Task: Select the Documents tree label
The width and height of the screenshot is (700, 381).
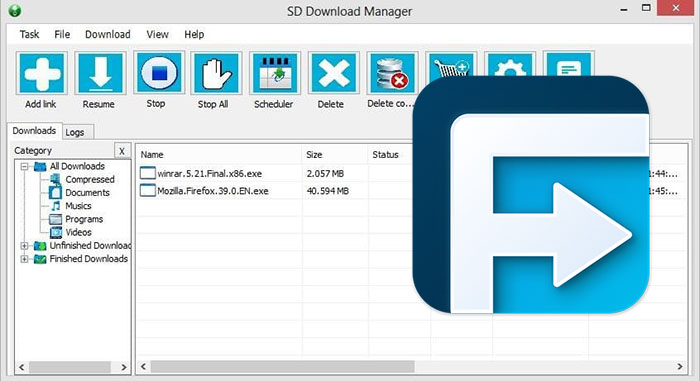Action: coord(88,193)
